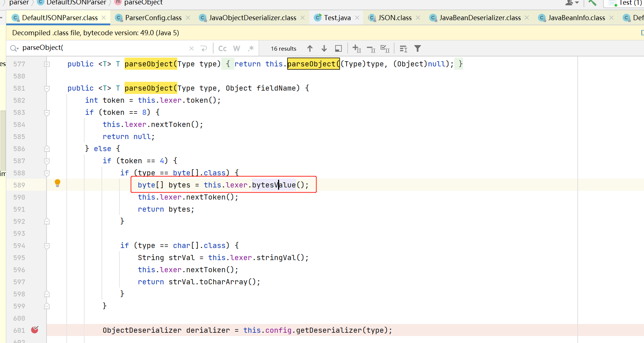Image resolution: width=644 pixels, height=343 pixels.
Task: Switch to JavaBeanDeserializer.class tab
Action: pos(480,18)
